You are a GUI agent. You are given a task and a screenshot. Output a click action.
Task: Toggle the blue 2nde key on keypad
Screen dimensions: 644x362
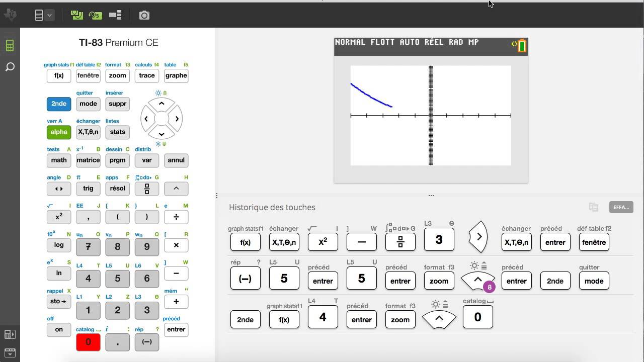pyautogui.click(x=59, y=104)
